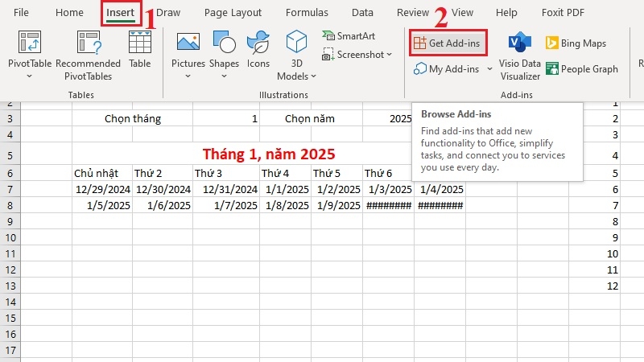This screenshot has width=644, height=362.
Task: Open the Page Layout tab
Action: [233, 12]
